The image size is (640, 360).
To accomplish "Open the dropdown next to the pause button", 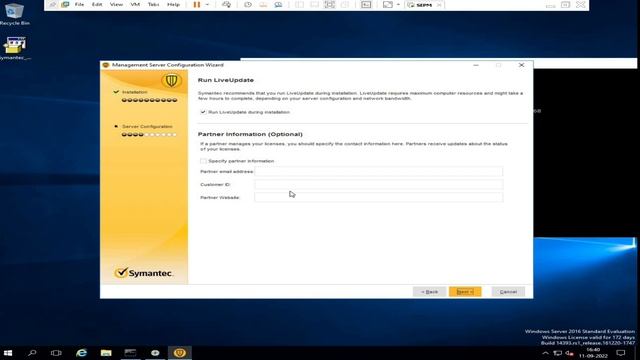I will 207,4.
